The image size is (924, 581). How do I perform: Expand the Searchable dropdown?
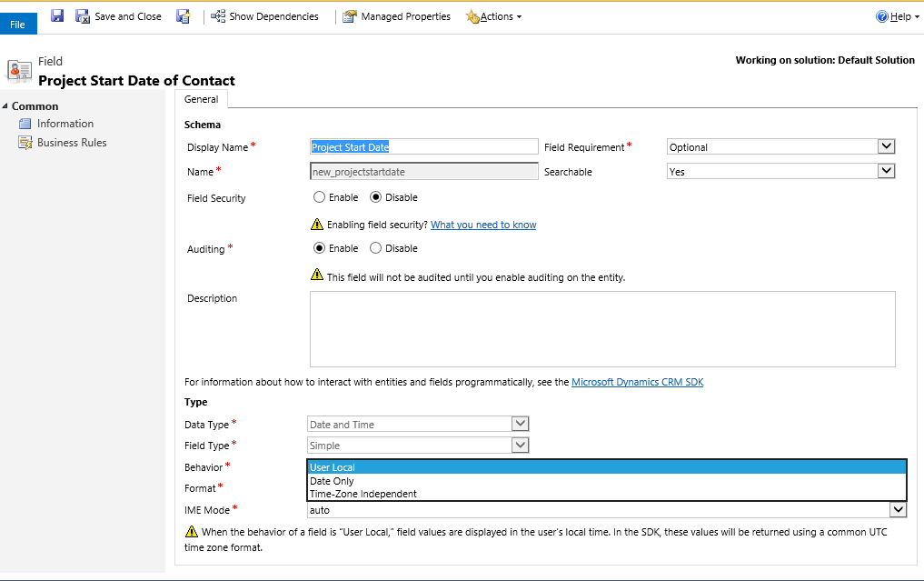coord(886,171)
